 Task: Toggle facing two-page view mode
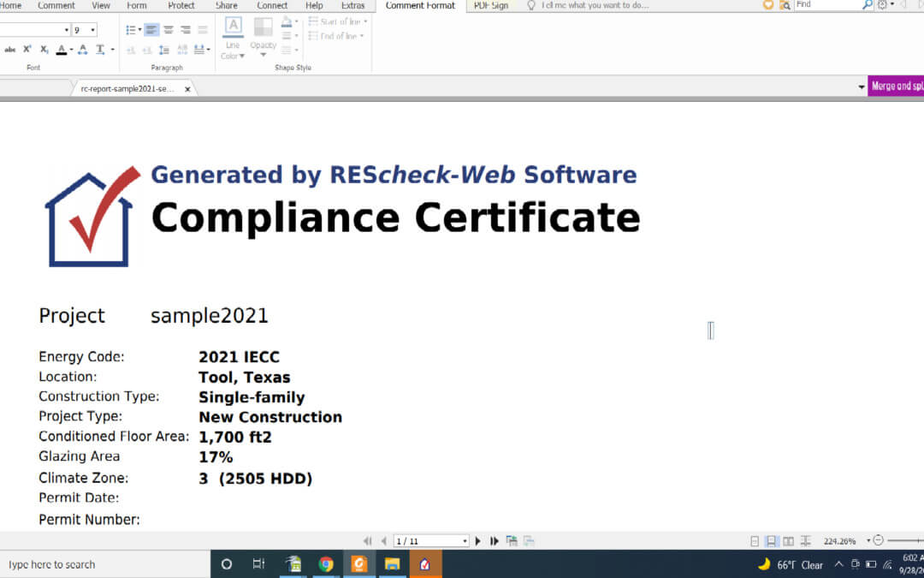pyautogui.click(x=788, y=541)
